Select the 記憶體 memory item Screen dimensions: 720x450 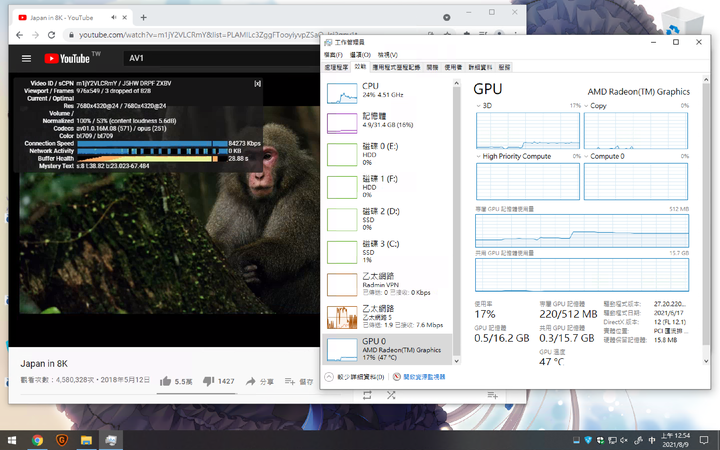click(388, 122)
